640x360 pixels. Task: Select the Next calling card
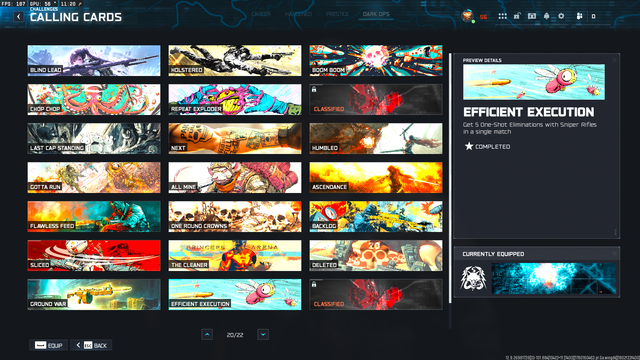[x=235, y=138]
